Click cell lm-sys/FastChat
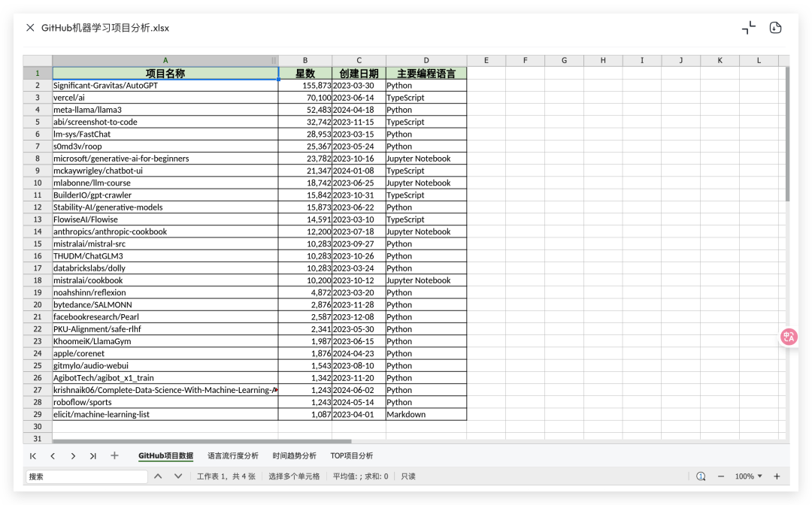 pyautogui.click(x=165, y=134)
